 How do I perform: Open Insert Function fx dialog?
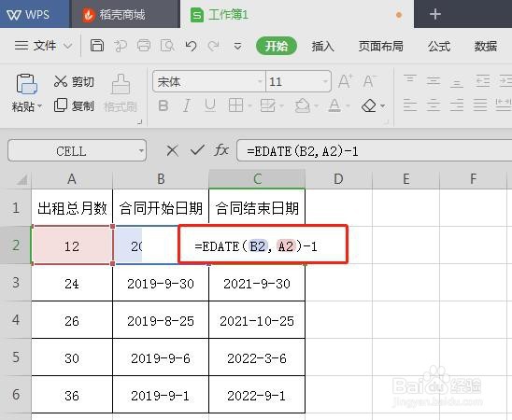point(221,150)
